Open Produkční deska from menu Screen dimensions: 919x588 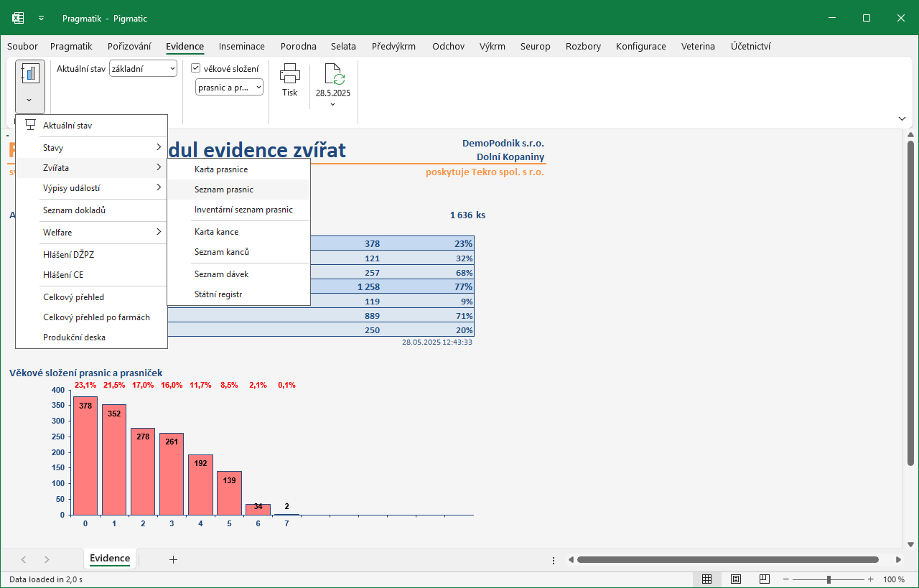(x=91, y=337)
